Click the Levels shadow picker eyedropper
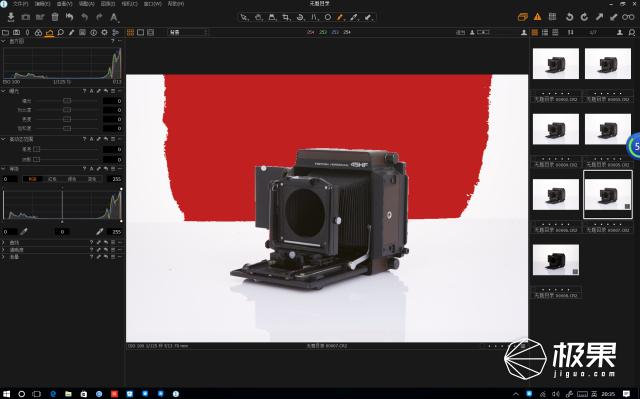 point(24,232)
